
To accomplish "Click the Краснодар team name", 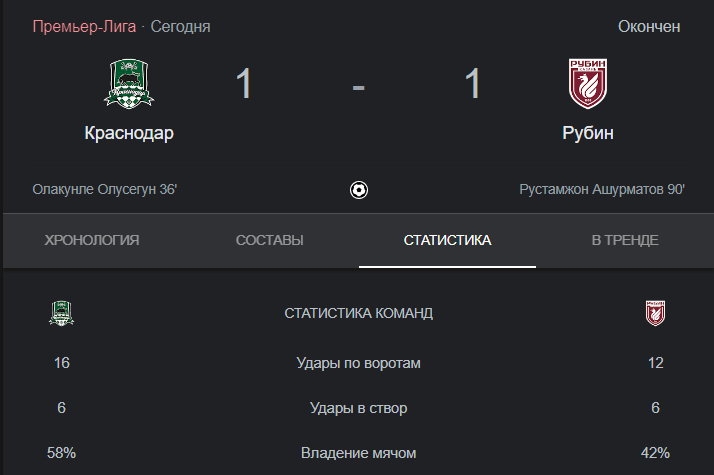I will [x=129, y=133].
